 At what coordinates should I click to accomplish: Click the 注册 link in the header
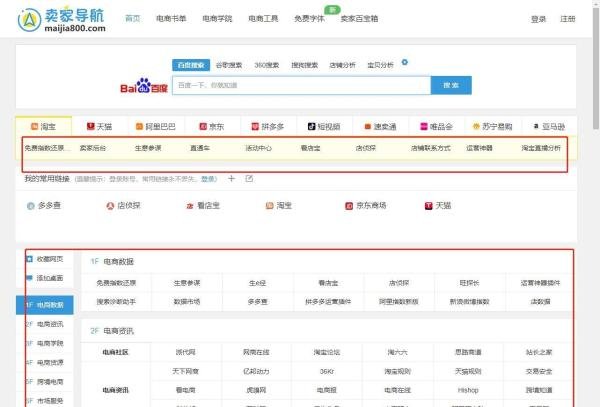point(567,19)
